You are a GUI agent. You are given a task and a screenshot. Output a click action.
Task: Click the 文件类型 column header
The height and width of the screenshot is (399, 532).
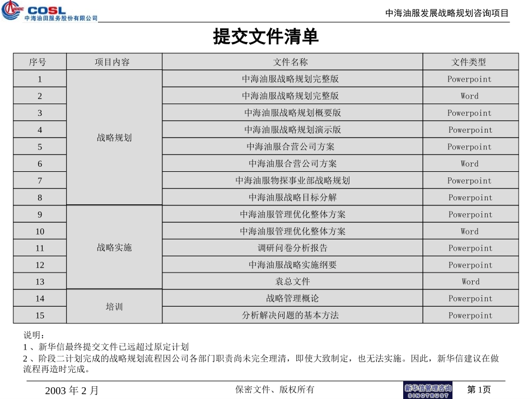coord(470,62)
